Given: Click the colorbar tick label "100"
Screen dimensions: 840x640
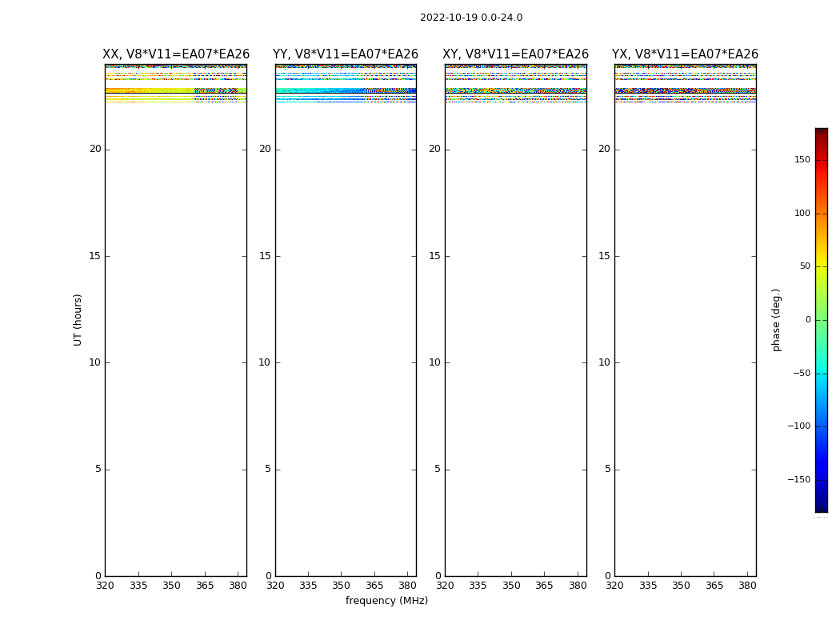Looking at the screenshot, I should (802, 213).
